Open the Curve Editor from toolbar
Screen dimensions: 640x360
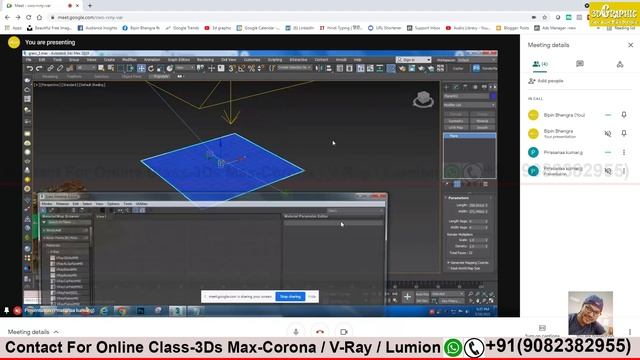pos(370,69)
